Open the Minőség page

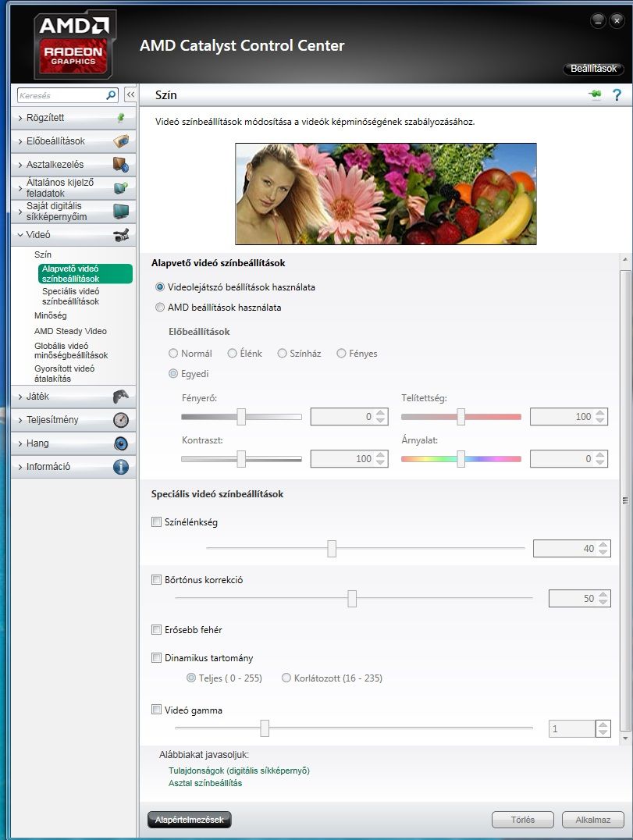pos(50,315)
